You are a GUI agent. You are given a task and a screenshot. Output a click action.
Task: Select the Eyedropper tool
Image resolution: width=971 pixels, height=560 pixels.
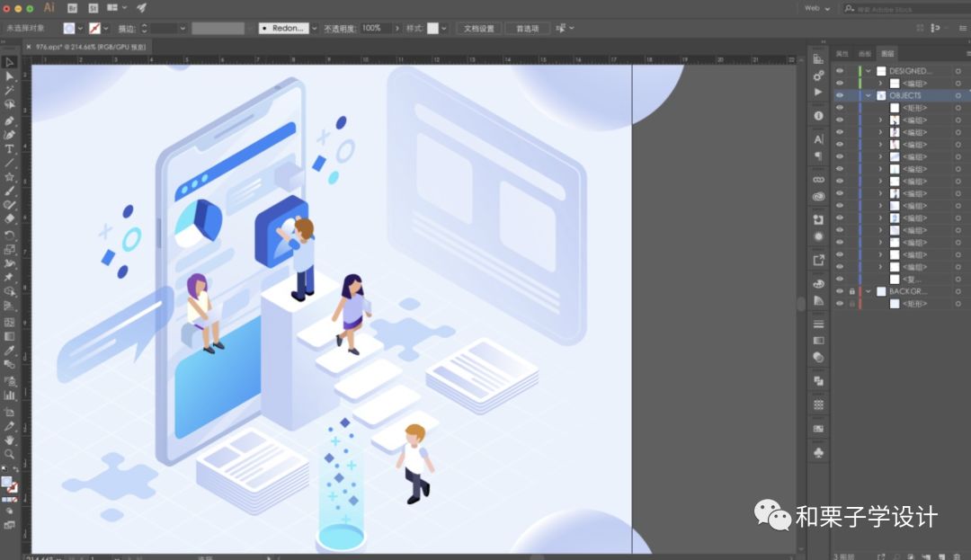pyautogui.click(x=9, y=351)
